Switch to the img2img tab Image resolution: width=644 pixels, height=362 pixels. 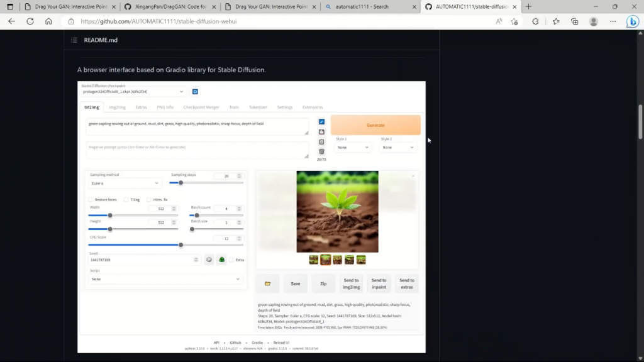(117, 107)
